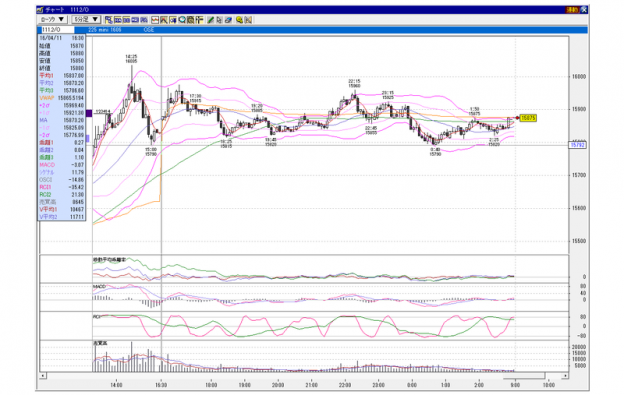Click the last toolbar icon beside yellow search
This screenshot has height=395, width=624.
click(248, 20)
